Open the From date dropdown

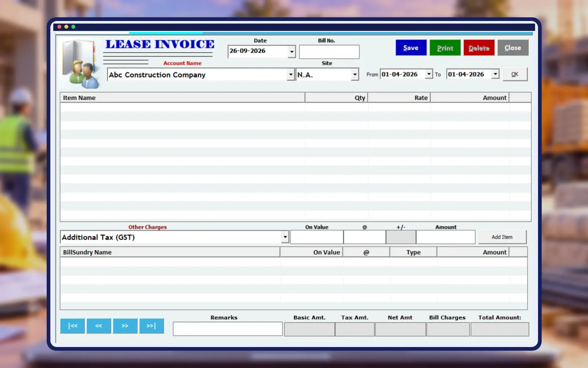[429, 74]
